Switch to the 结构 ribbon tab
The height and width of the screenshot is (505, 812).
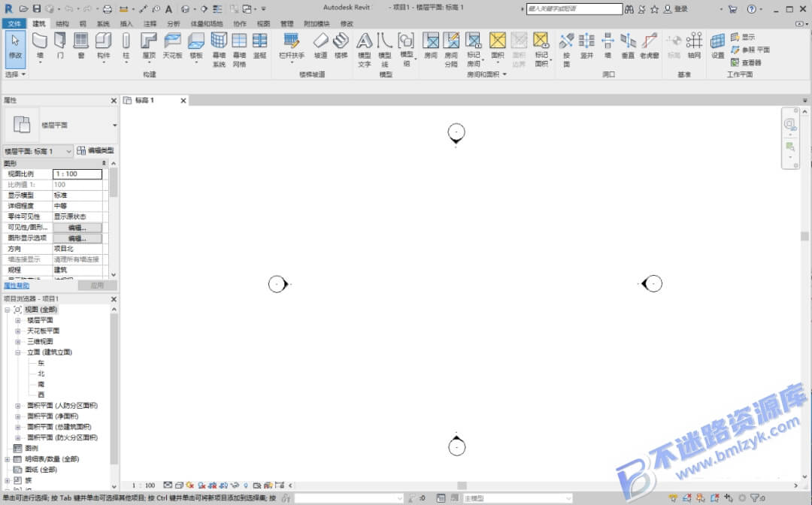(62, 24)
